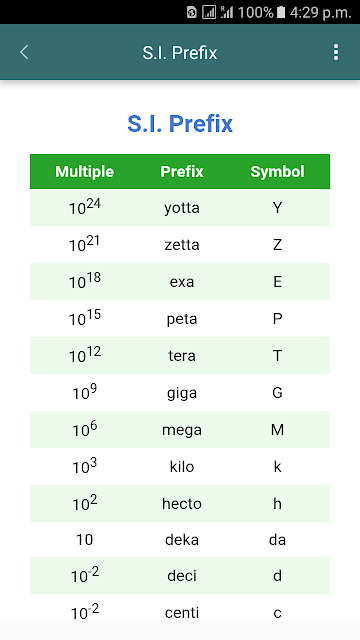Select the blue S.I. Prefix heading
The width and height of the screenshot is (360, 640).
(x=180, y=124)
